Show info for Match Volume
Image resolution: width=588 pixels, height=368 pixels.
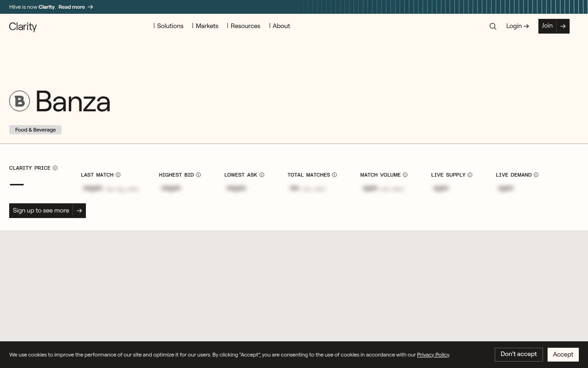tap(405, 175)
